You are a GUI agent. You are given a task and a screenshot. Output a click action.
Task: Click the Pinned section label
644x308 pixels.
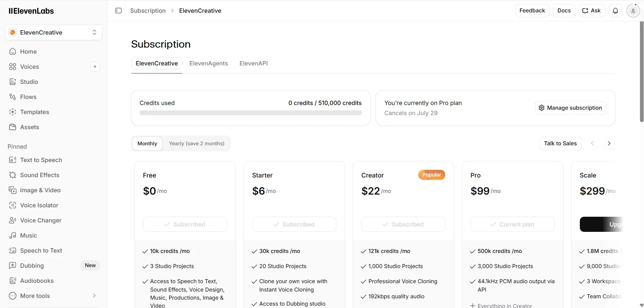pyautogui.click(x=17, y=147)
